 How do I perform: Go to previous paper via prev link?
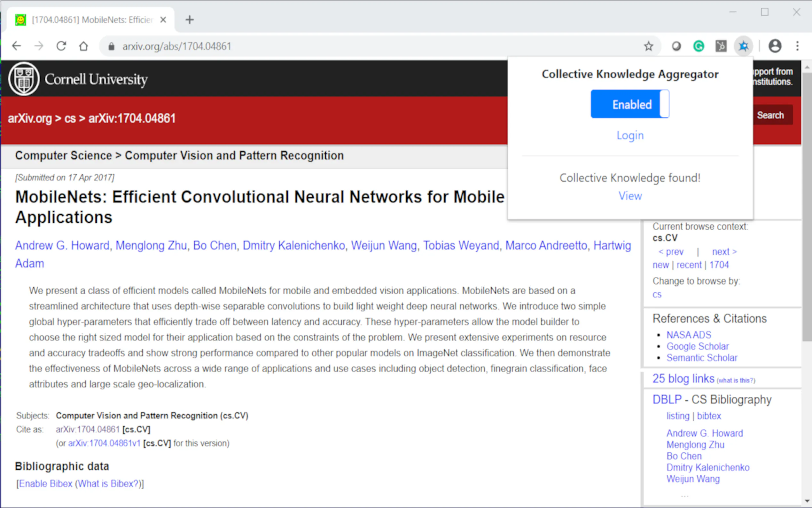(671, 252)
